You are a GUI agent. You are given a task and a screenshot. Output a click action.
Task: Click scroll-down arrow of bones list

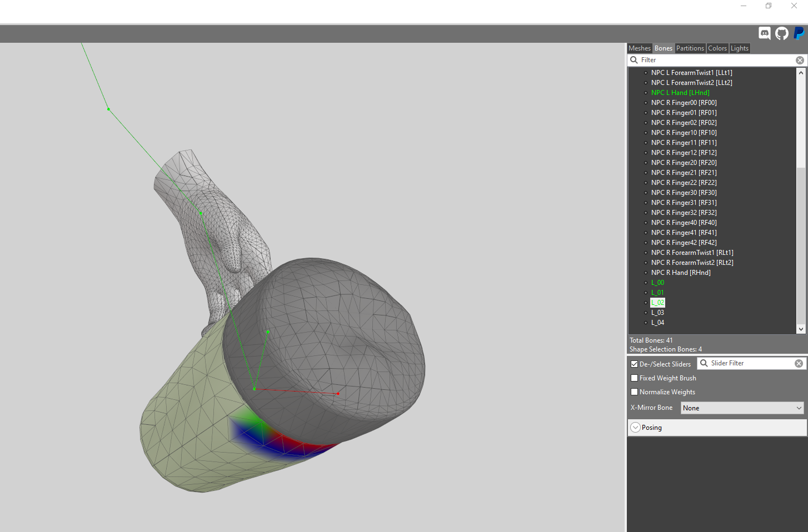click(801, 329)
